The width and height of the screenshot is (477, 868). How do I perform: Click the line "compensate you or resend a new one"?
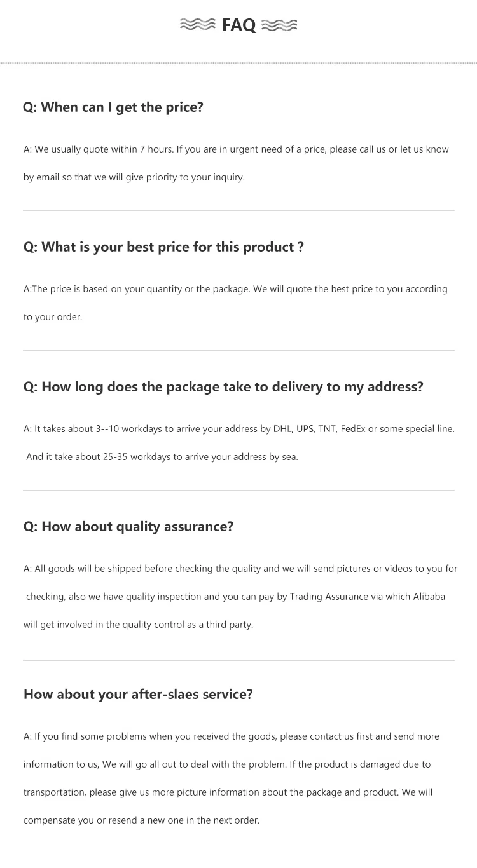pyautogui.click(x=141, y=820)
